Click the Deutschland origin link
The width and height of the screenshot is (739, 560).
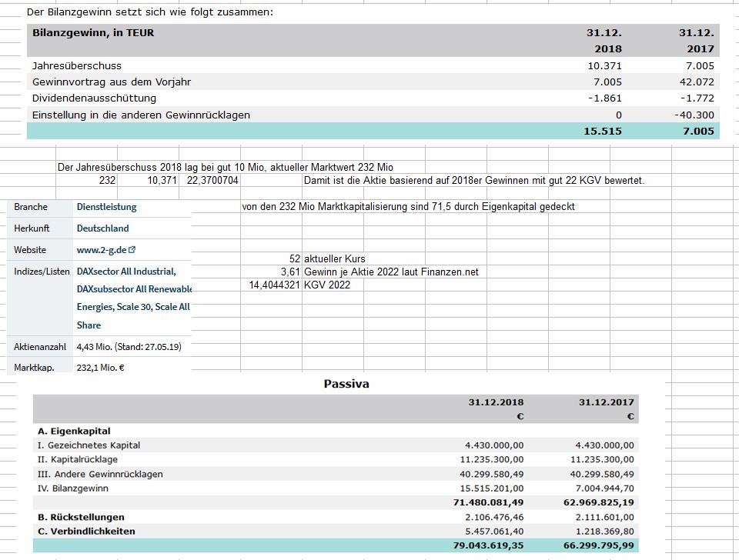(102, 228)
